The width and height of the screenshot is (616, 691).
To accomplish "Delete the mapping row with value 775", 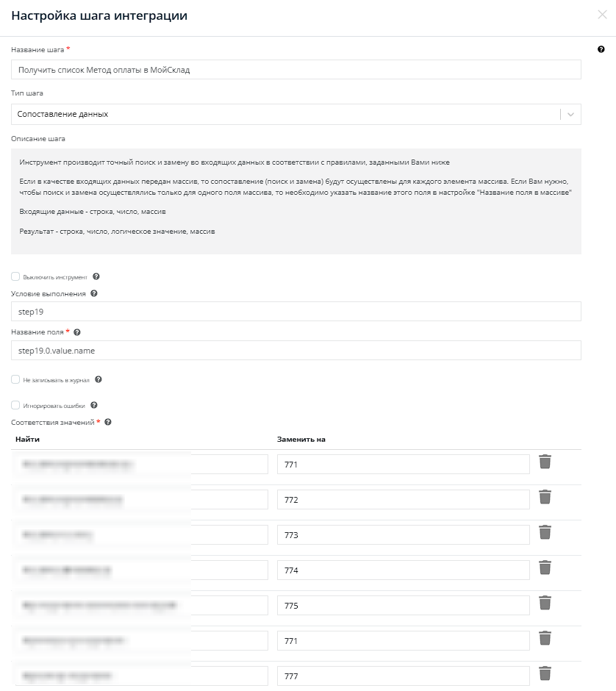I will tap(545, 603).
